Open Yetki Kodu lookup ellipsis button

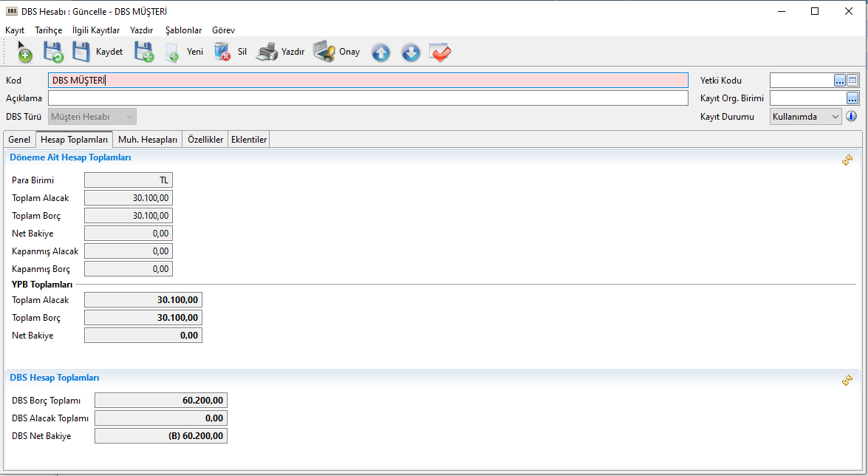coord(840,81)
